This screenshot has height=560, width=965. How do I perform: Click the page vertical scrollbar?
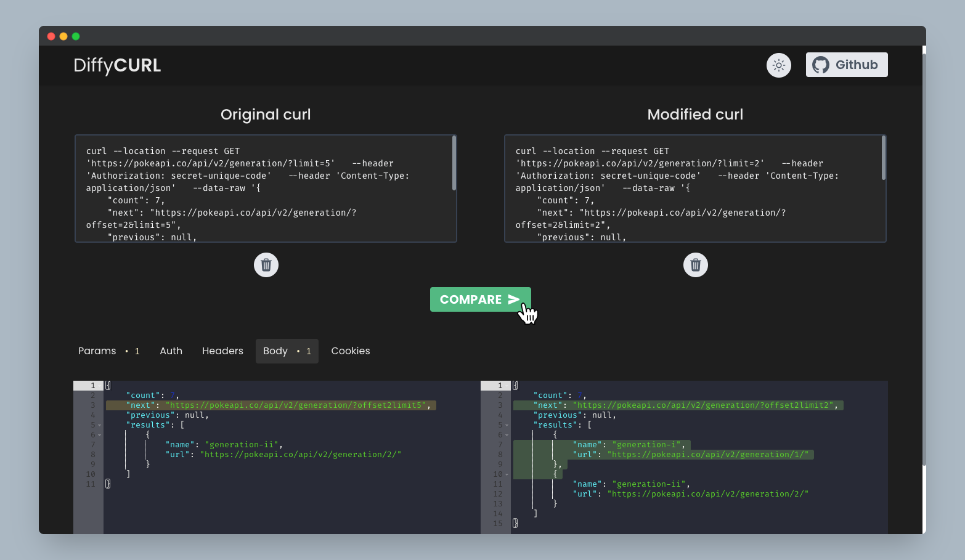pyautogui.click(x=924, y=259)
